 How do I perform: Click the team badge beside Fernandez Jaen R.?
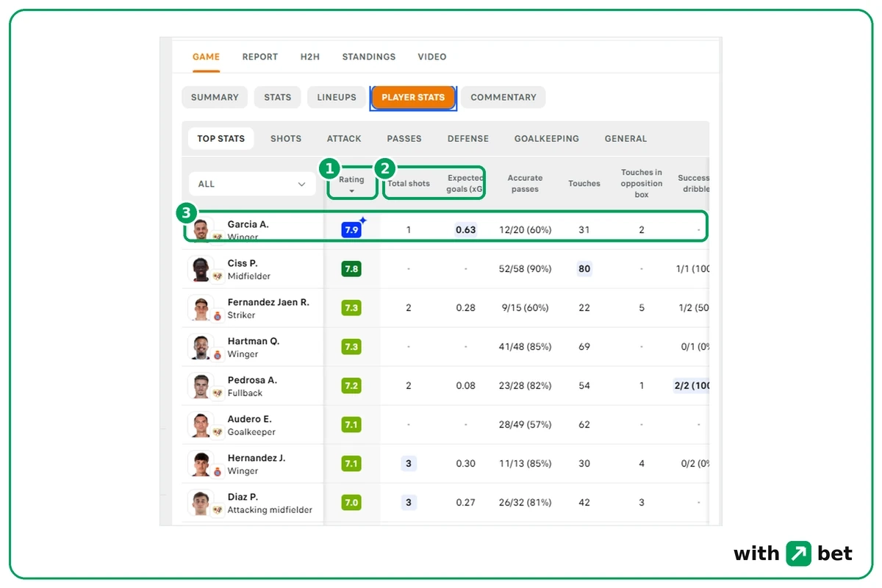coord(218,316)
